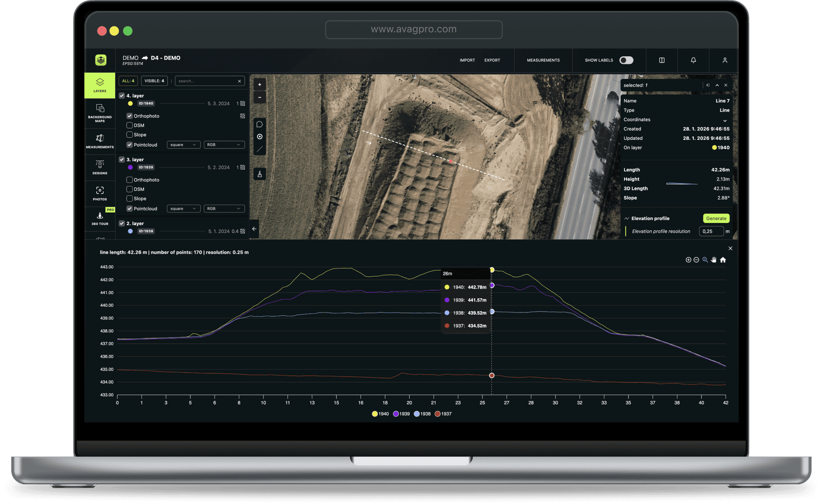Enable DSM under 4. layer
Viewport: 822px width, 504px height.
pos(129,125)
